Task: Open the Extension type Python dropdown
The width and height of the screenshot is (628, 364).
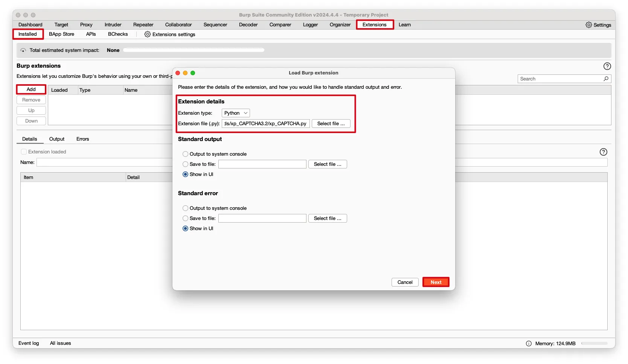Action: pyautogui.click(x=236, y=113)
